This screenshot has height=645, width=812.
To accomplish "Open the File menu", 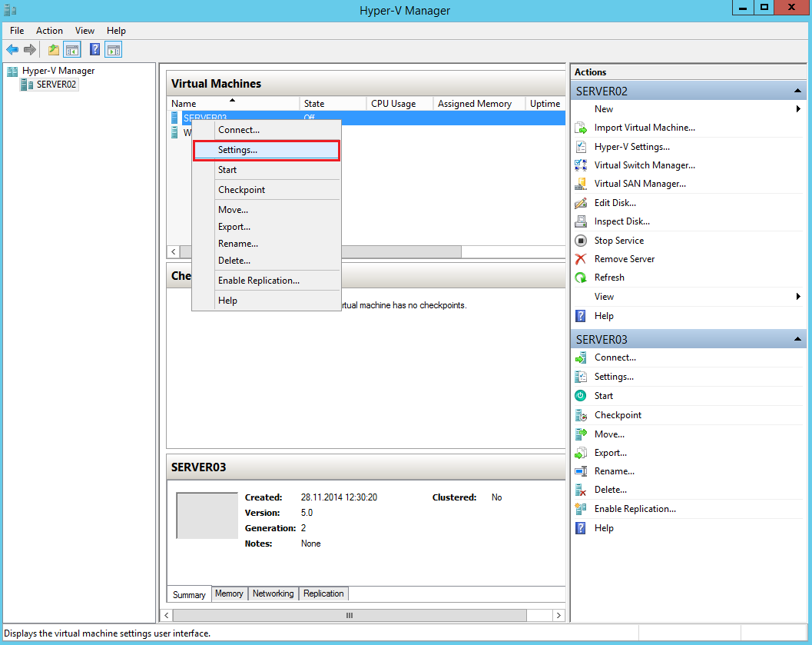I will (17, 31).
